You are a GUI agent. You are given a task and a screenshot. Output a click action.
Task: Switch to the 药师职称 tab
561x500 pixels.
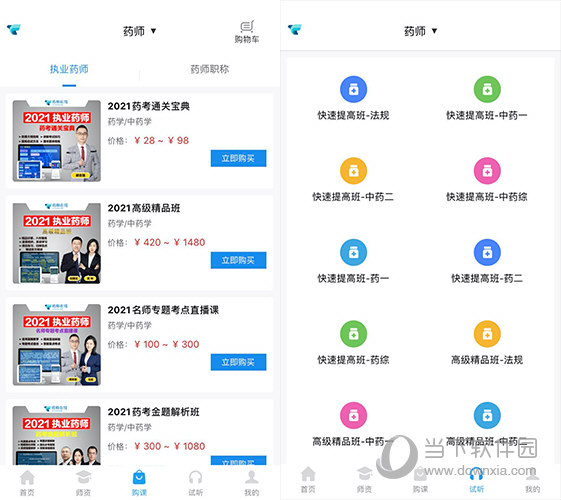(210, 69)
